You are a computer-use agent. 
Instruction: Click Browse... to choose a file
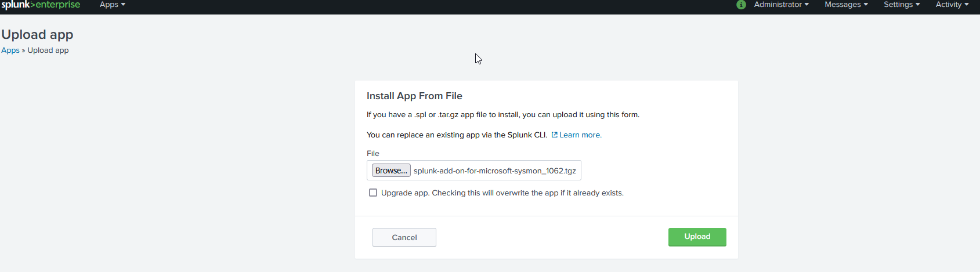391,171
